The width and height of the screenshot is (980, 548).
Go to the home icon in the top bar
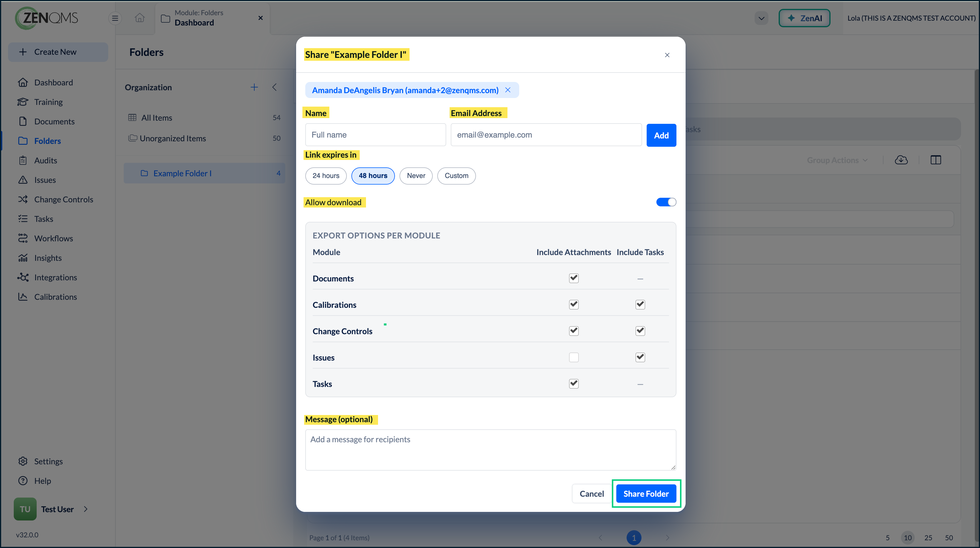click(x=140, y=18)
